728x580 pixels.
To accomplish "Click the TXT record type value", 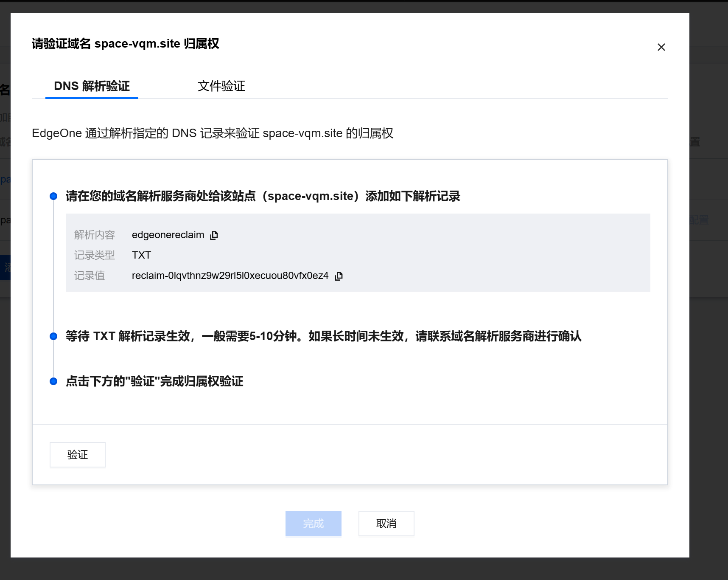I will pyautogui.click(x=141, y=255).
